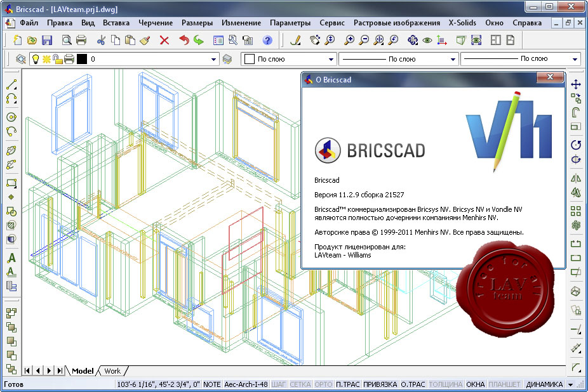Open print preview with the magnifier page icon
Image resolution: width=588 pixels, height=392 pixels.
coord(67,40)
